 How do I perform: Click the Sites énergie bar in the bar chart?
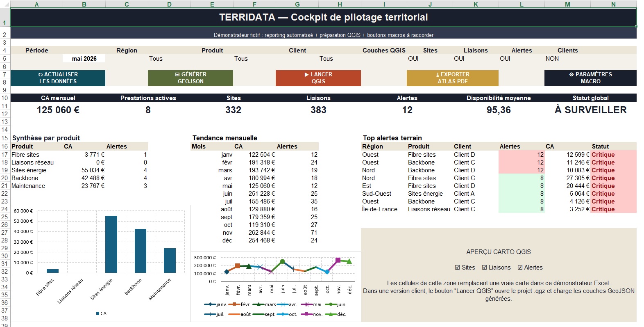point(111,244)
